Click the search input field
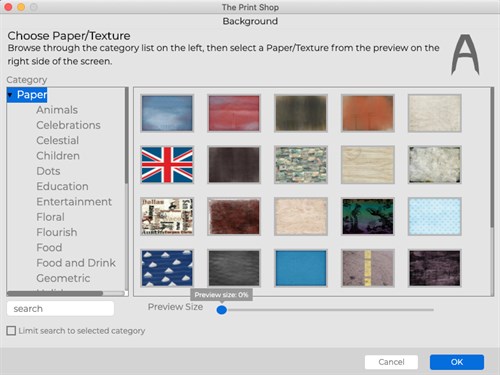This screenshot has width=500, height=375. coord(60,309)
